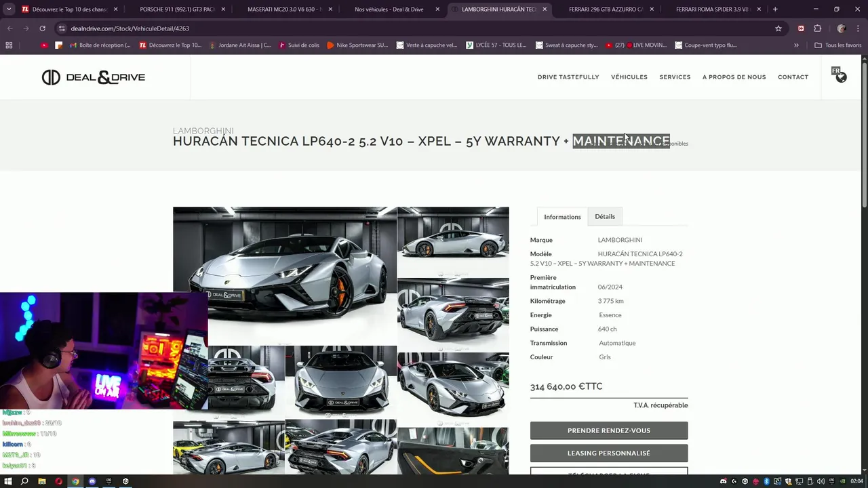Open Discord from the taskbar
This screenshot has width=868, height=488.
pos(92,481)
